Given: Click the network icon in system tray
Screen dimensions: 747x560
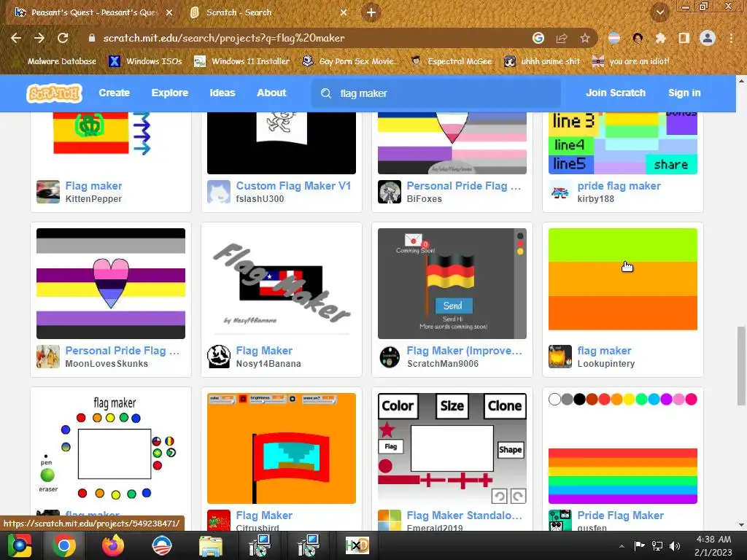Looking at the screenshot, I should coord(657,545).
